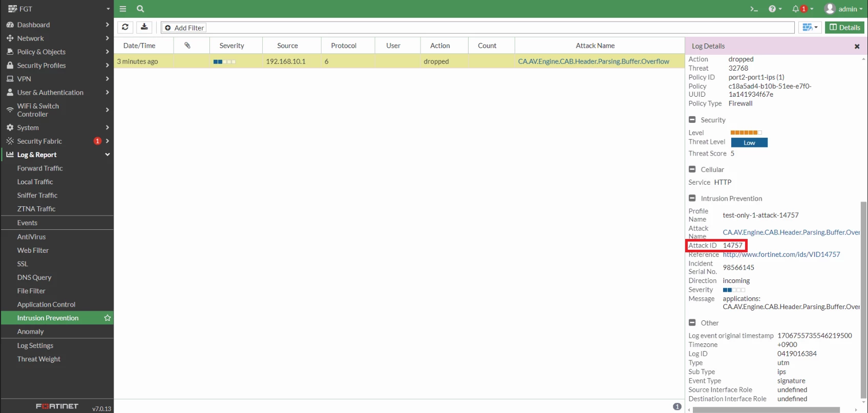Open Security Fabric menu
868x413 pixels.
57,141
